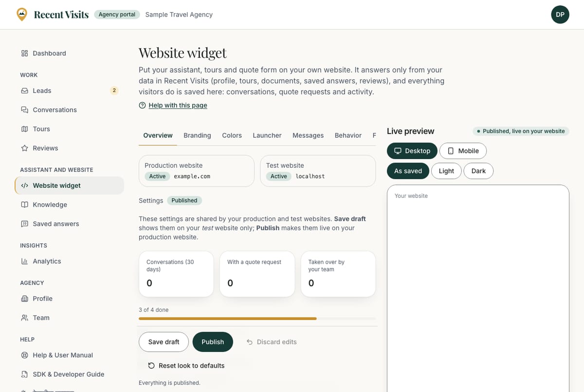Click the Dashboard grid icon in sidebar
The image size is (584, 392).
pos(24,53)
